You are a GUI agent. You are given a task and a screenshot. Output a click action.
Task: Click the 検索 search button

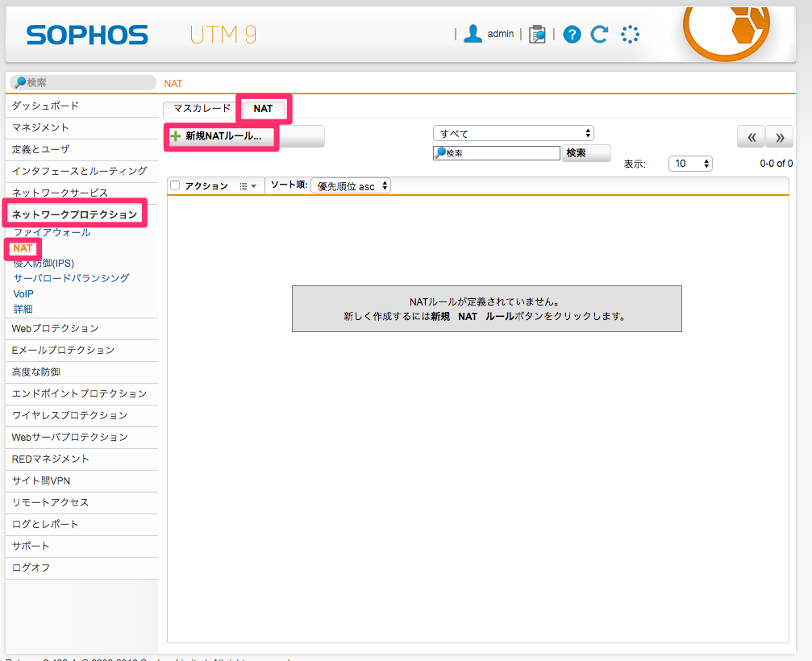coord(586,152)
